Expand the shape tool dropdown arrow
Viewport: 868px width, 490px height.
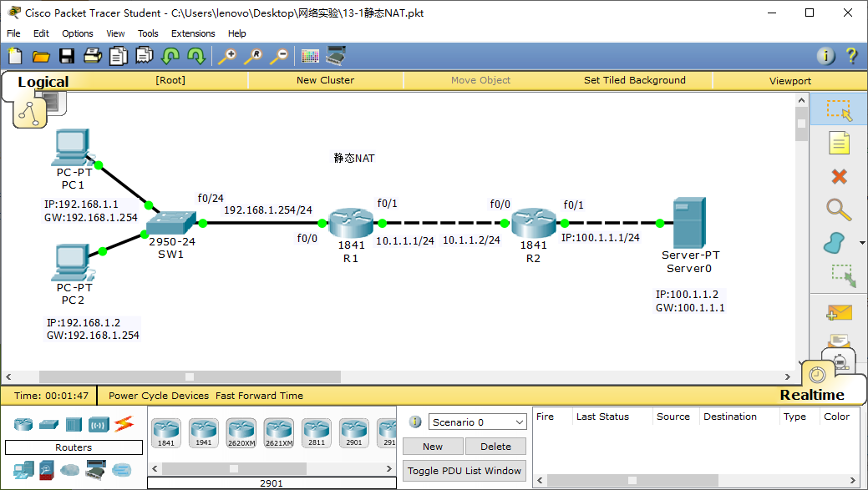(862, 243)
